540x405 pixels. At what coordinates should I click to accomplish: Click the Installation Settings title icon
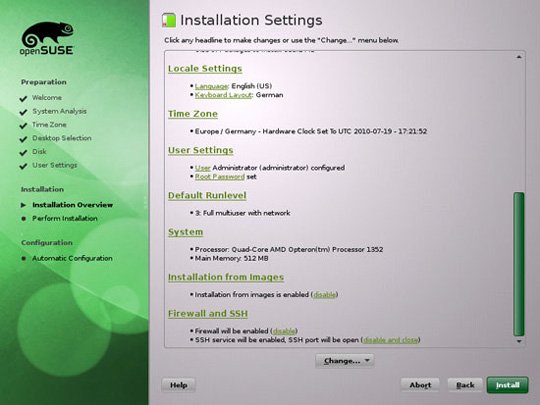click(x=169, y=20)
